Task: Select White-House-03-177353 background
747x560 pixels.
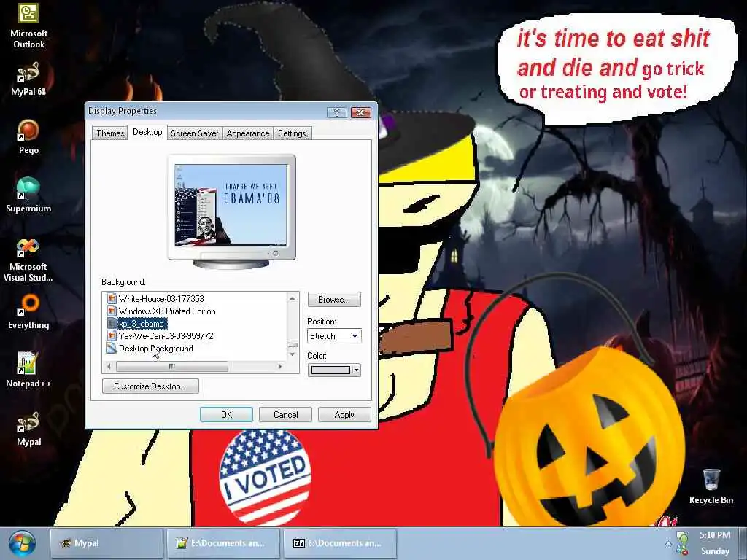Action: pyautogui.click(x=161, y=298)
